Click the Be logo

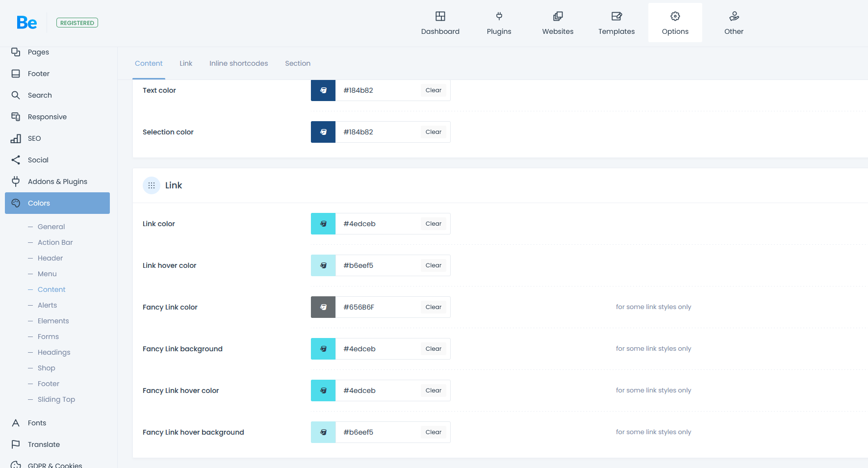pyautogui.click(x=26, y=23)
